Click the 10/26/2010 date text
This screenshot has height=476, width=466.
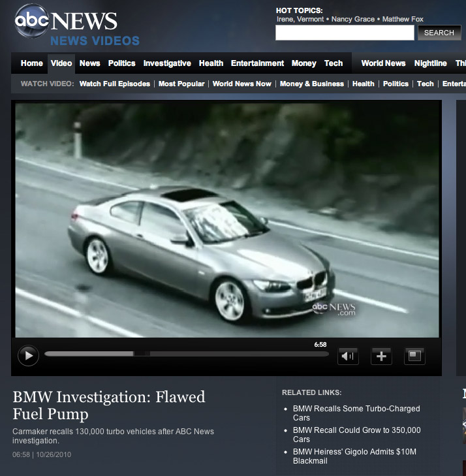(x=54, y=454)
